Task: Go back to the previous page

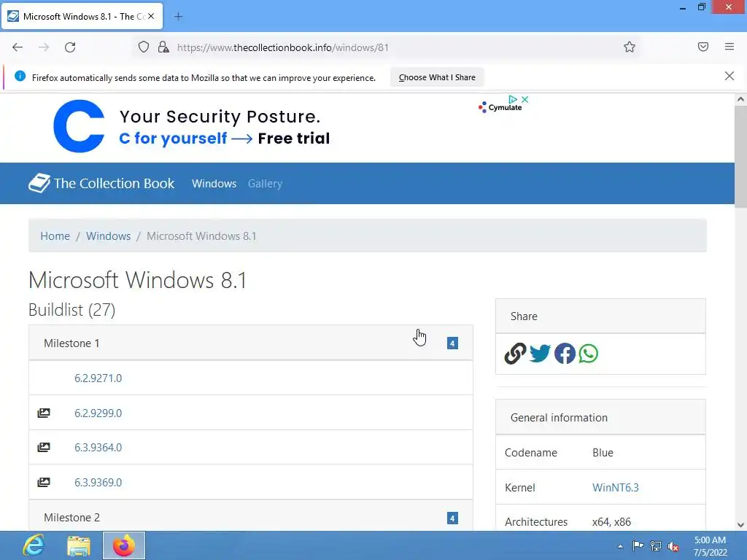Action: click(x=18, y=47)
